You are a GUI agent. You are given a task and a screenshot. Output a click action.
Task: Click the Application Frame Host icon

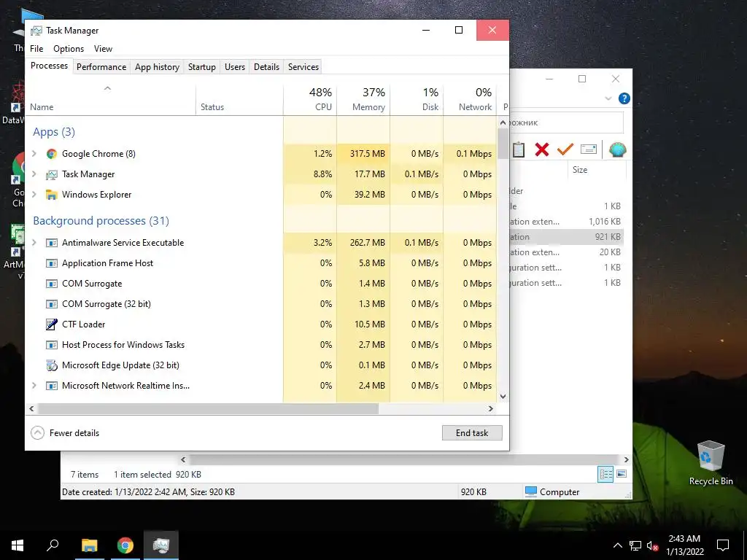[x=52, y=263]
